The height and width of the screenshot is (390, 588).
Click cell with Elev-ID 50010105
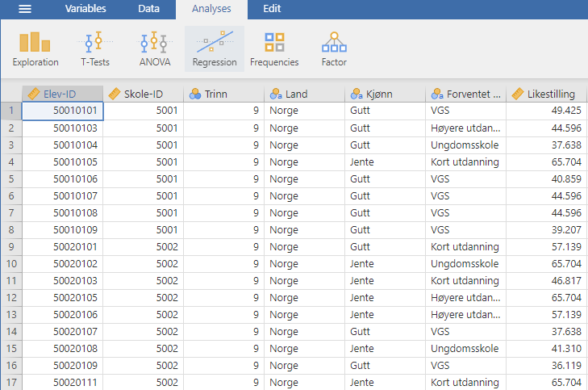[63, 162]
